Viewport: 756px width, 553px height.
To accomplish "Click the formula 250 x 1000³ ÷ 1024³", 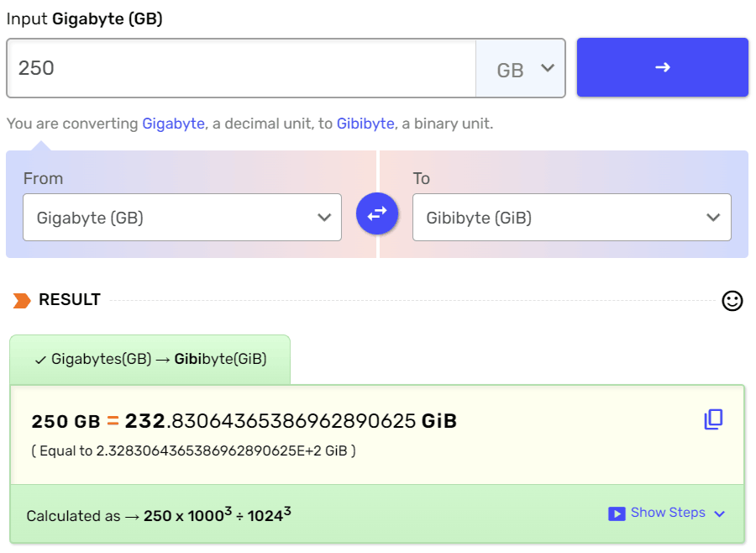I will pos(217,515).
